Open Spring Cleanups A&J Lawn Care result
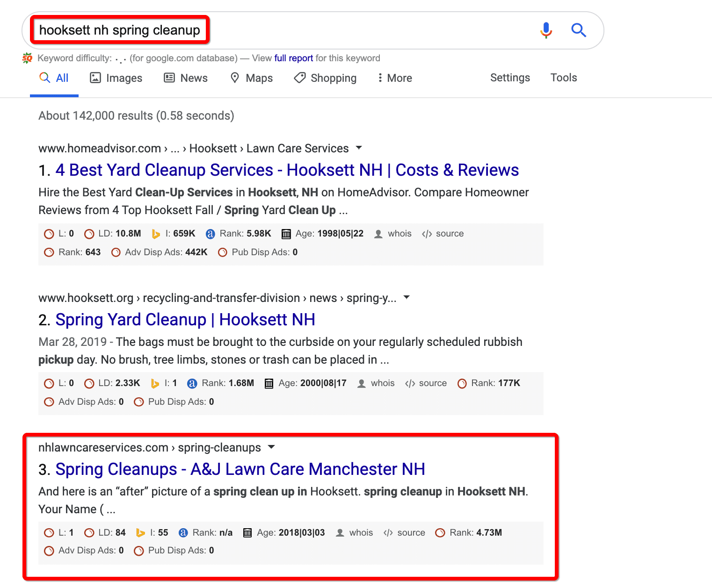This screenshot has width=712, height=588. (x=240, y=469)
